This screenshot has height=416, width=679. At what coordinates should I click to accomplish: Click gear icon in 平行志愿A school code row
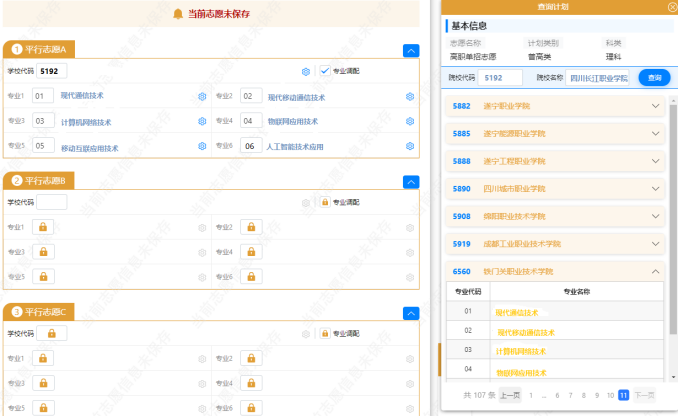[x=306, y=71]
